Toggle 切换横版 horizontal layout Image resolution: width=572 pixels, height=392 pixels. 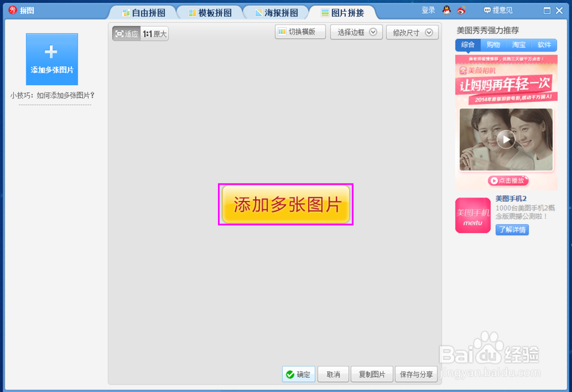coord(300,31)
